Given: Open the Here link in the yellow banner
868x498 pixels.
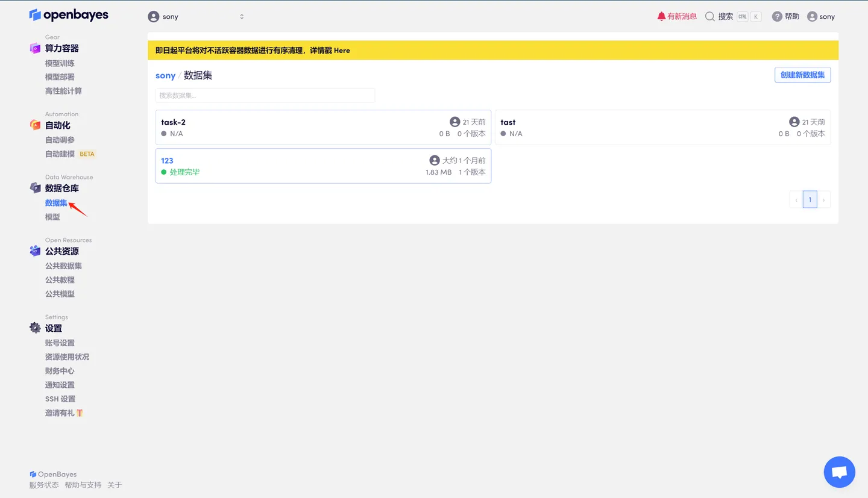Looking at the screenshot, I should 342,50.
